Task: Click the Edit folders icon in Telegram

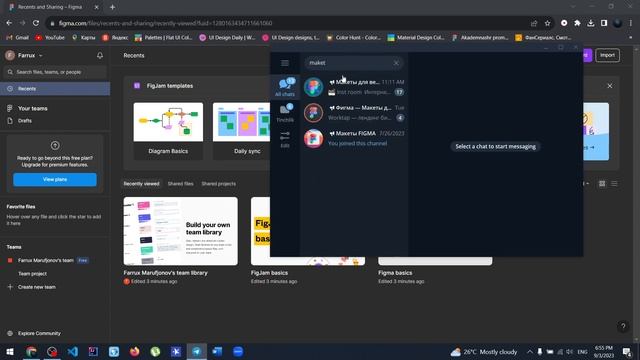Action: 285,140
